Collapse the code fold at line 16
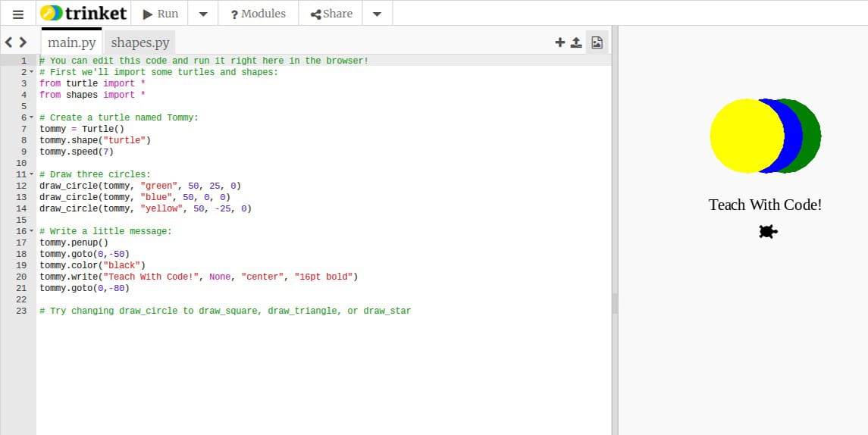This screenshot has height=435, width=868. 31,231
